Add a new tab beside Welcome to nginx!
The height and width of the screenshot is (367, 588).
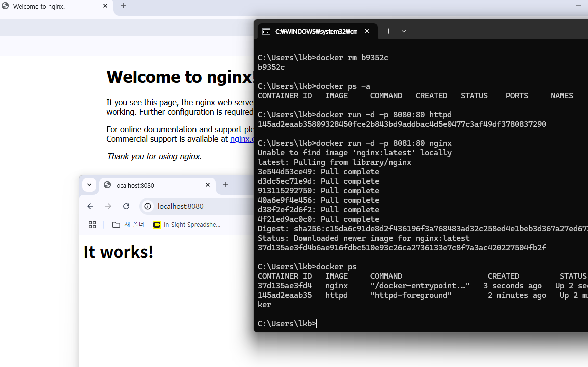(x=123, y=6)
